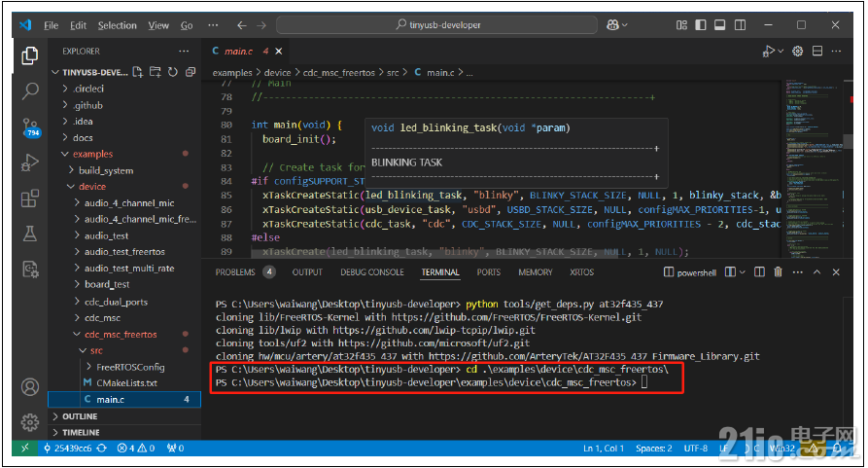
Task: Go forward with the navigation arrow
Action: pos(261,25)
